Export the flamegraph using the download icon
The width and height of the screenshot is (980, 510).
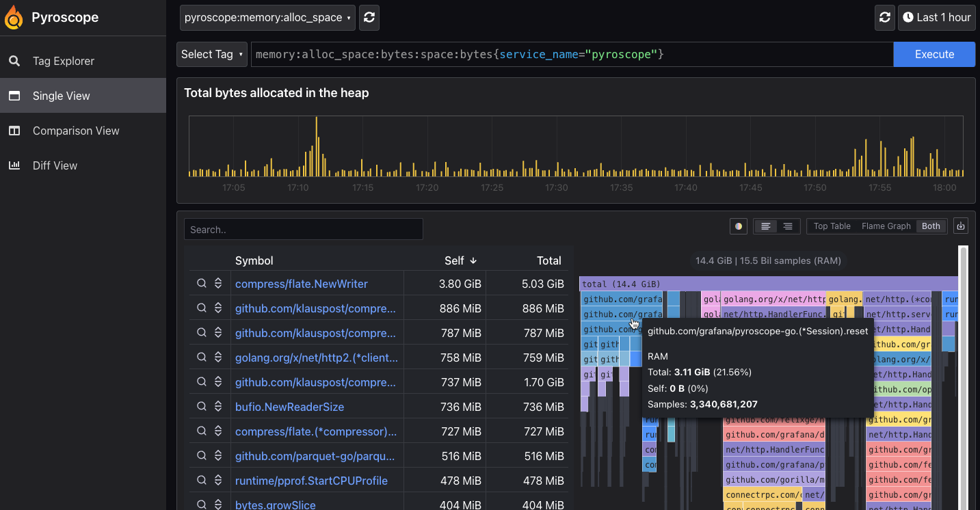pos(960,226)
